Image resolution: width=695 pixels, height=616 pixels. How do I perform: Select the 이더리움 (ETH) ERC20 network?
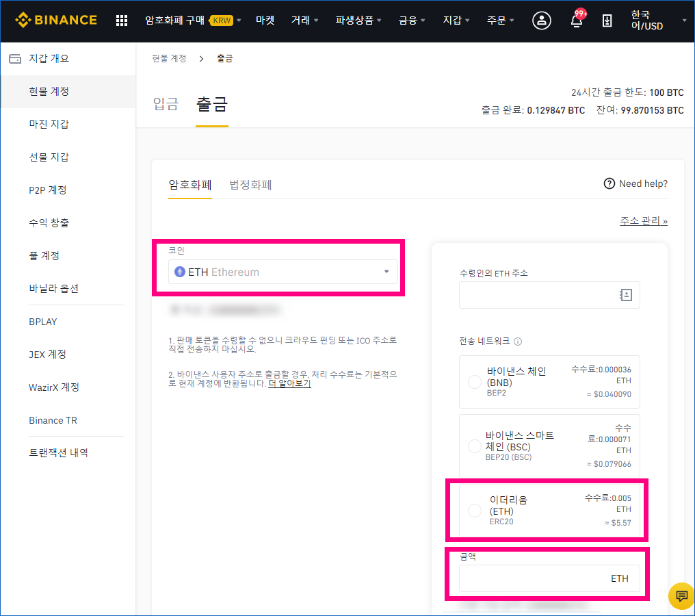(474, 510)
